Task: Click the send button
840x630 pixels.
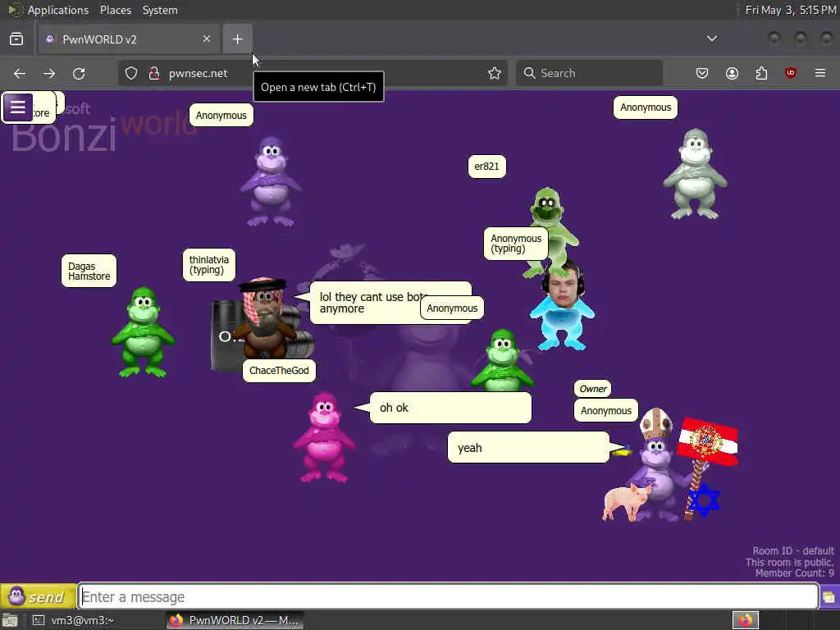Action: click(x=38, y=596)
